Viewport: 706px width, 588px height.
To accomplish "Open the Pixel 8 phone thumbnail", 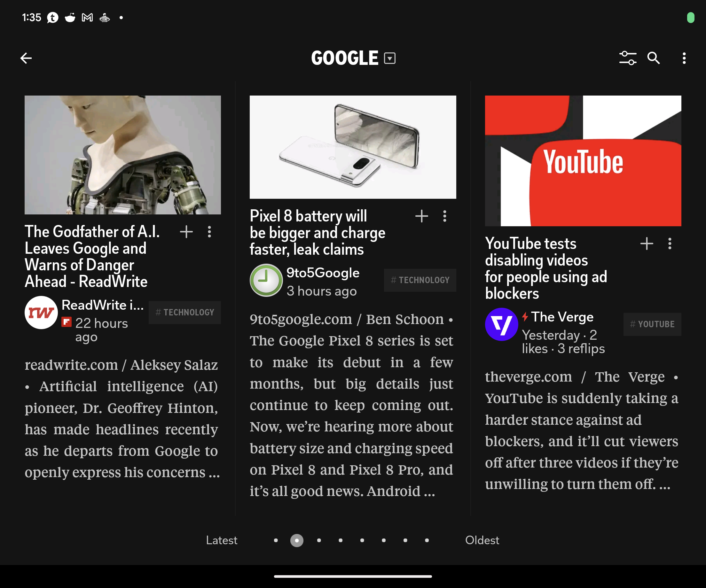I will point(353,147).
